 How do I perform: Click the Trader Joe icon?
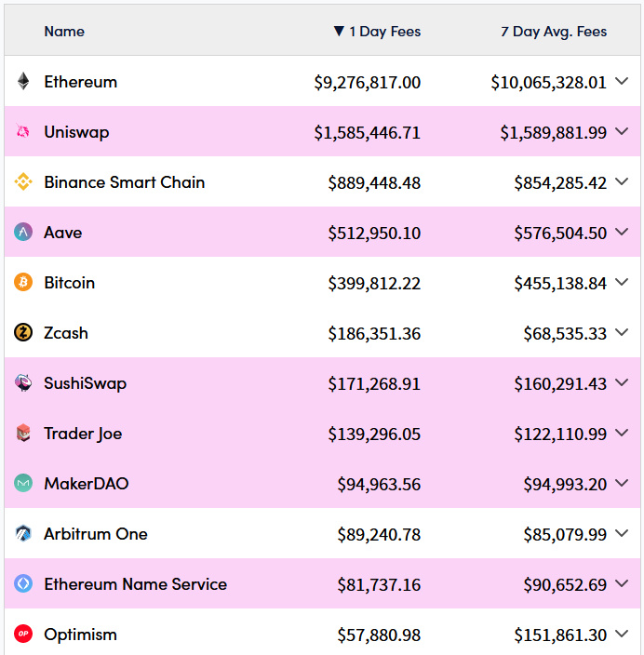[x=23, y=434]
